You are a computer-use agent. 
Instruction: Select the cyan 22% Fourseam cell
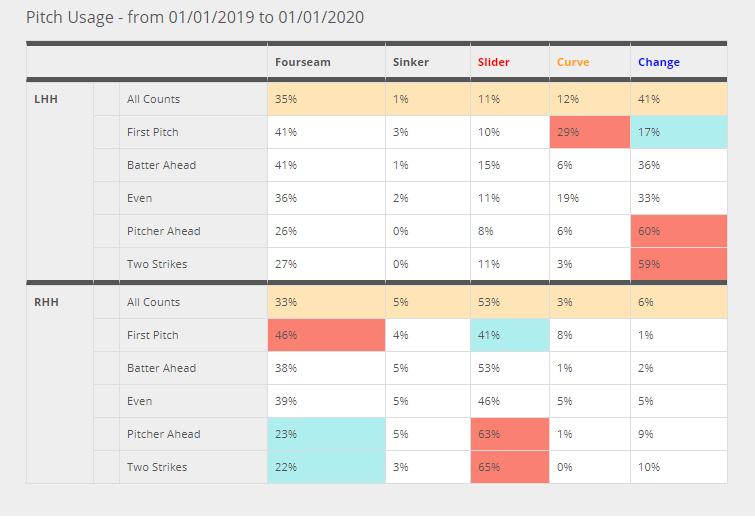(x=326, y=467)
